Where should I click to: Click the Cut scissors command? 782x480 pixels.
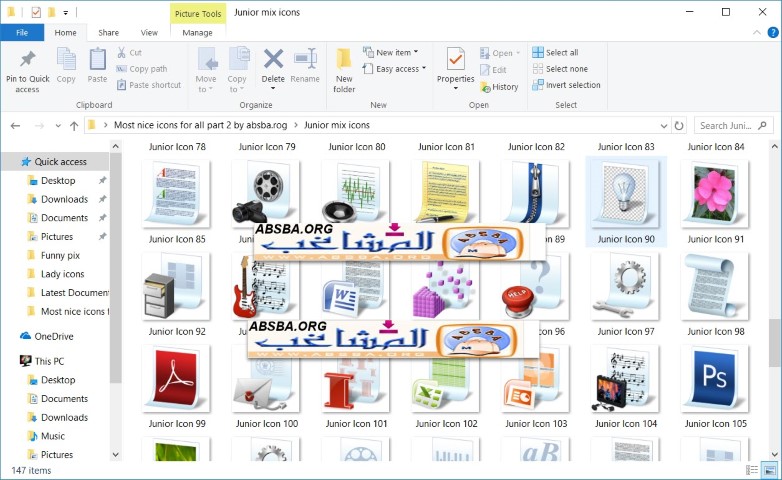[129, 52]
